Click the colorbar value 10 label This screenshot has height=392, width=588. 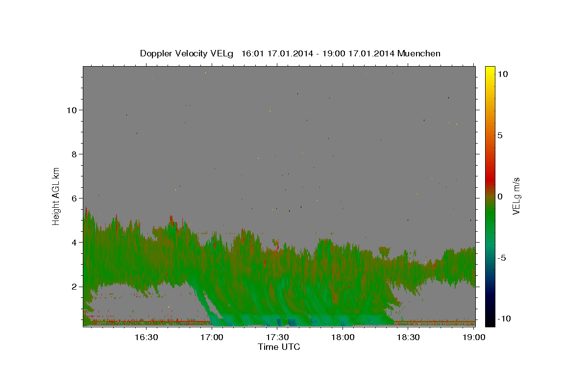tap(502, 74)
